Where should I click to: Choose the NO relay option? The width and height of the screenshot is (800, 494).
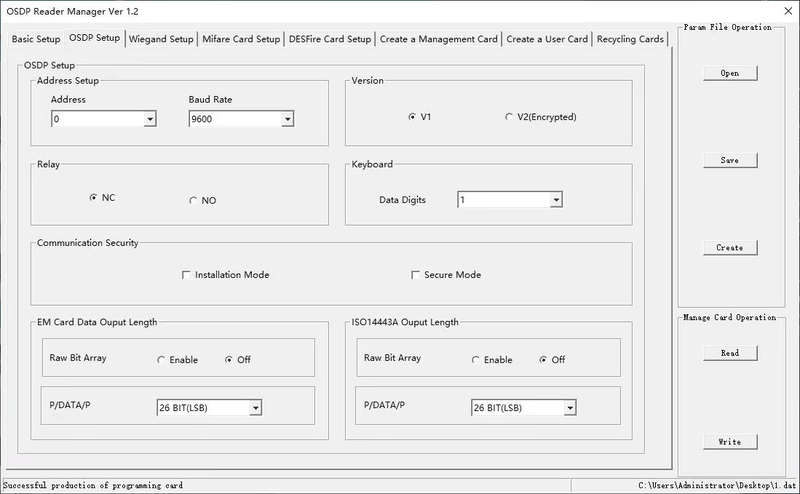point(193,201)
